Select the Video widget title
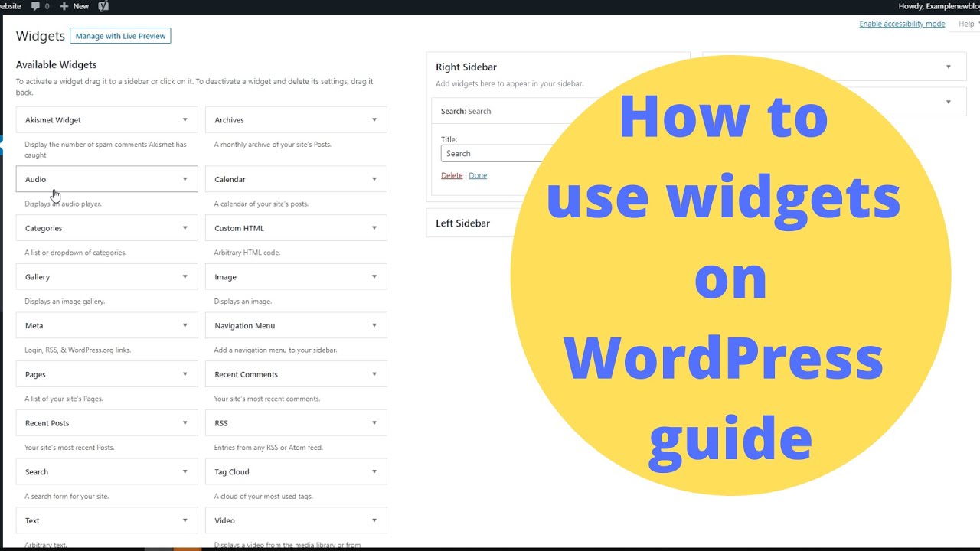 click(224, 520)
